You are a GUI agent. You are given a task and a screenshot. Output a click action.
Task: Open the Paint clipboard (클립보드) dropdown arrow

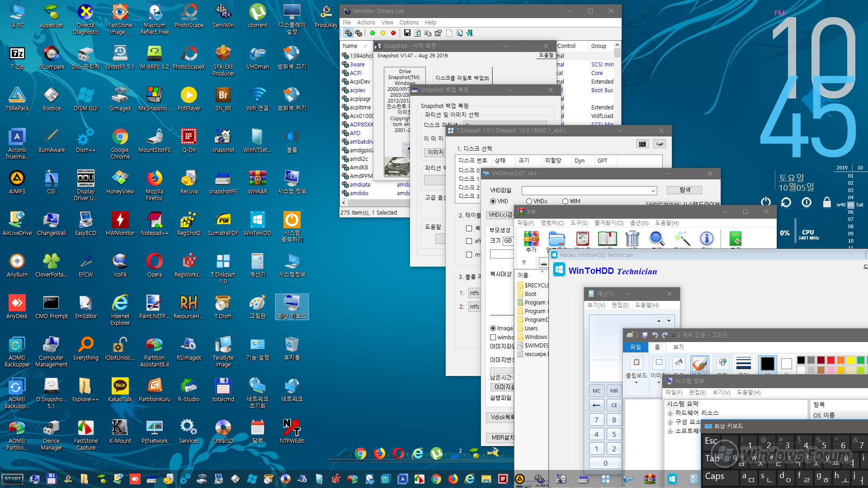[636, 382]
